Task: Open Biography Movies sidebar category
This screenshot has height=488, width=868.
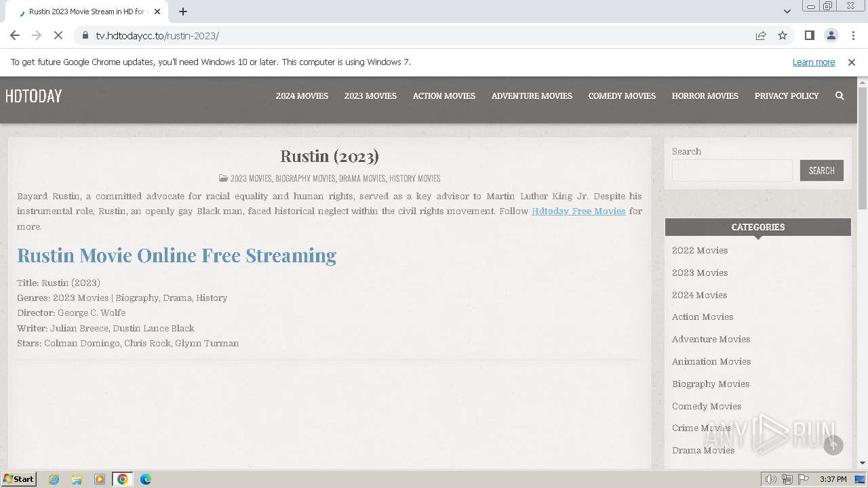Action: (711, 384)
